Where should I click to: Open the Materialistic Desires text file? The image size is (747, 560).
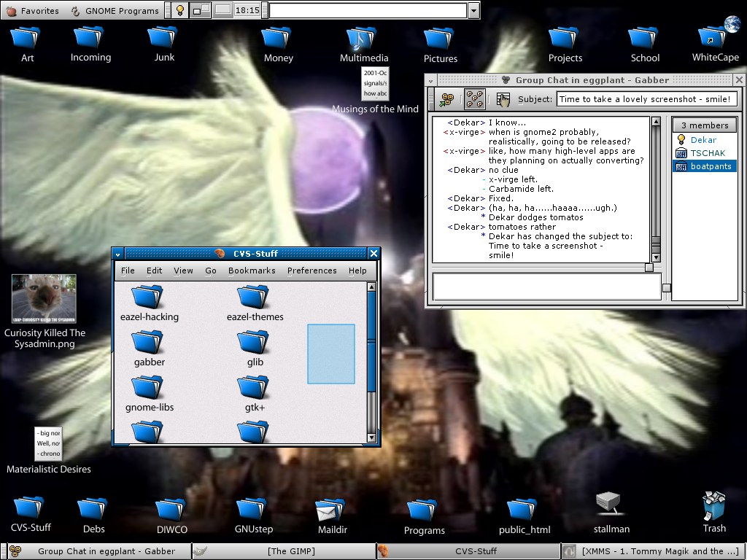pos(49,450)
